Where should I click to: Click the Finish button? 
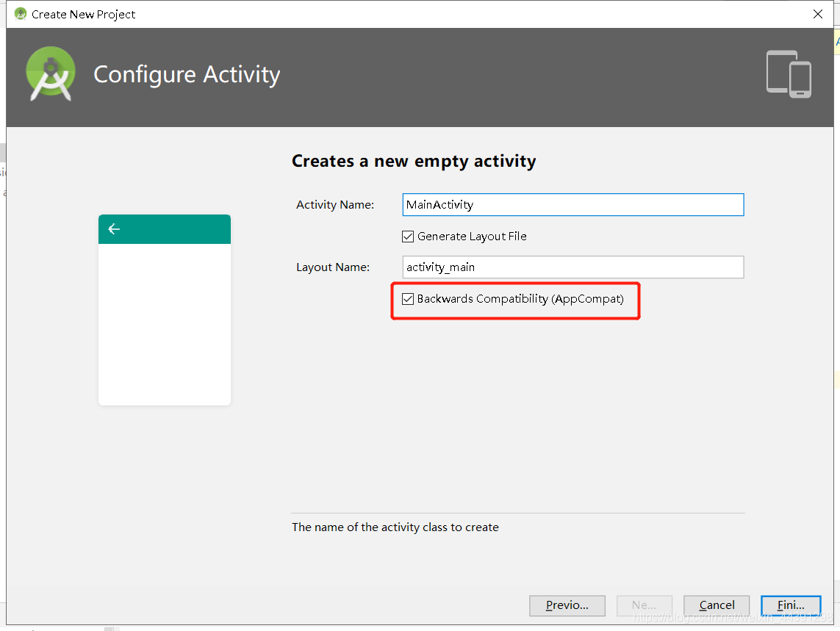(x=791, y=605)
